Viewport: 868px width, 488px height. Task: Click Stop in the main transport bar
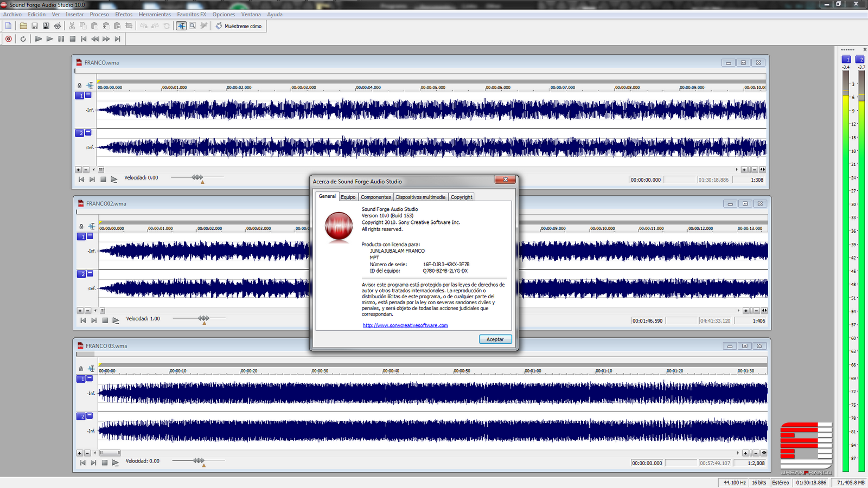click(72, 39)
